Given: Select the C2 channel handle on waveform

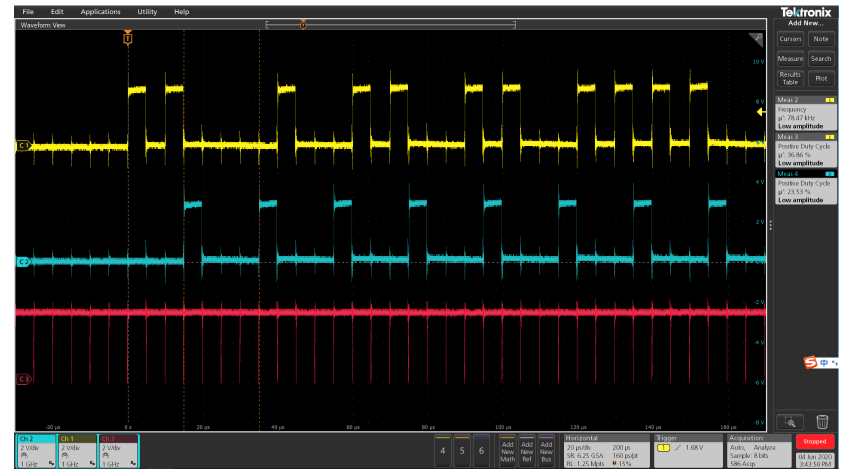Looking at the screenshot, I should (x=24, y=262).
